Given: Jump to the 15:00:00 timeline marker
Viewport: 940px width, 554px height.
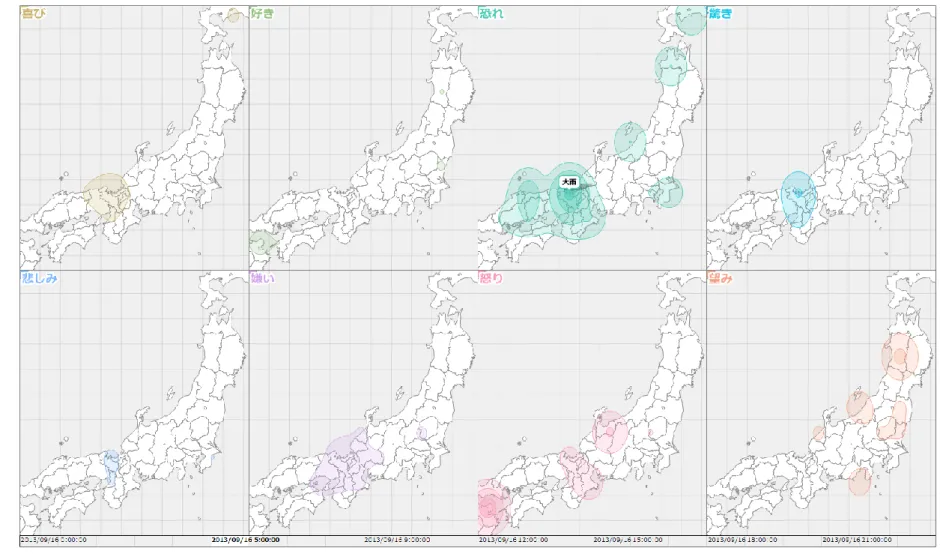Looking at the screenshot, I should tap(628, 540).
